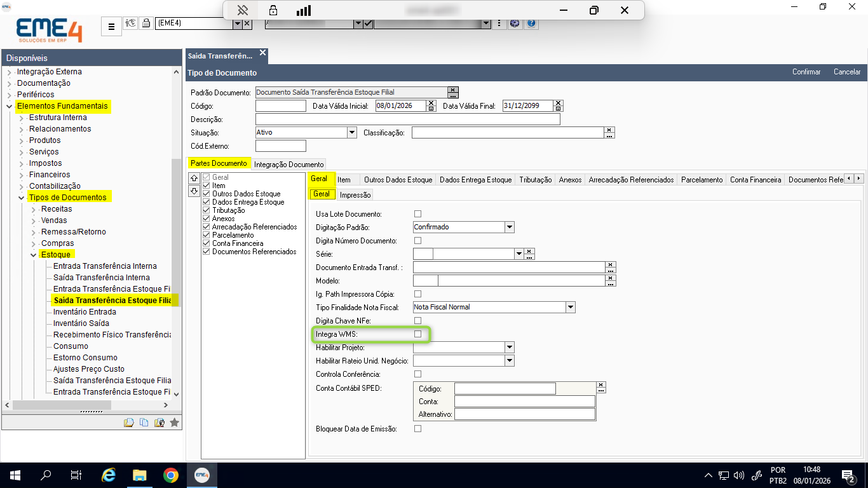Click the three-dot more options toolbar icon
This screenshot has height=488, width=868.
click(501, 24)
